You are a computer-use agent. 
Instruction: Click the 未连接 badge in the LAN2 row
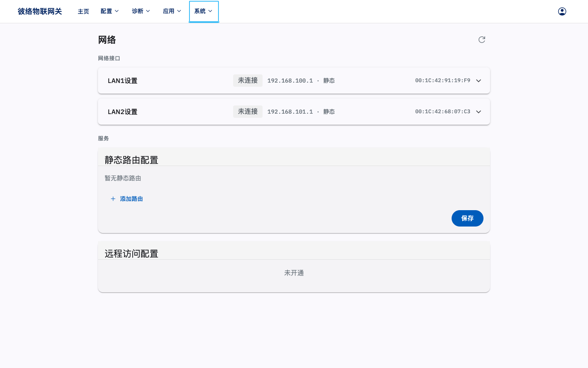(248, 112)
